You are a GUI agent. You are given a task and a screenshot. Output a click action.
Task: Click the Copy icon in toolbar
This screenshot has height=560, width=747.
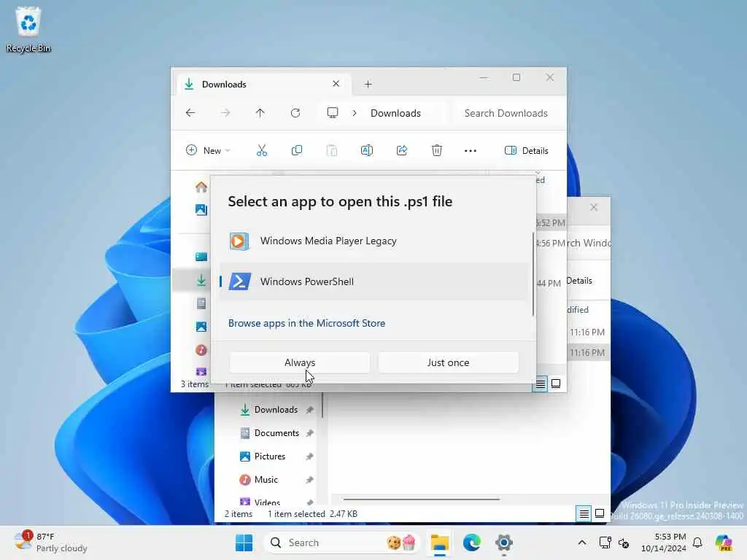coord(297,150)
